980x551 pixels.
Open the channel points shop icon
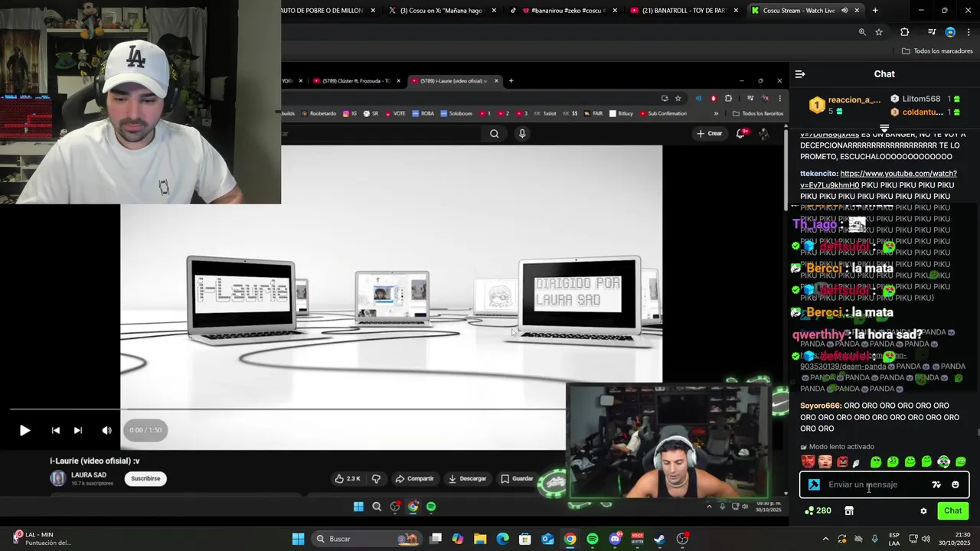[x=849, y=510]
